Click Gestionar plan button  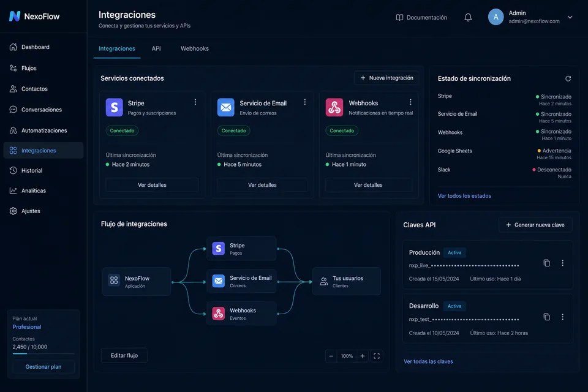point(43,367)
